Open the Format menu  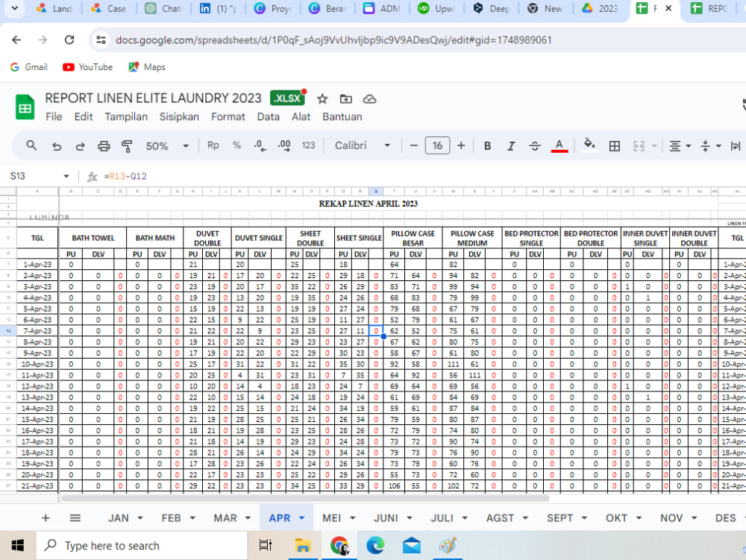coord(228,117)
